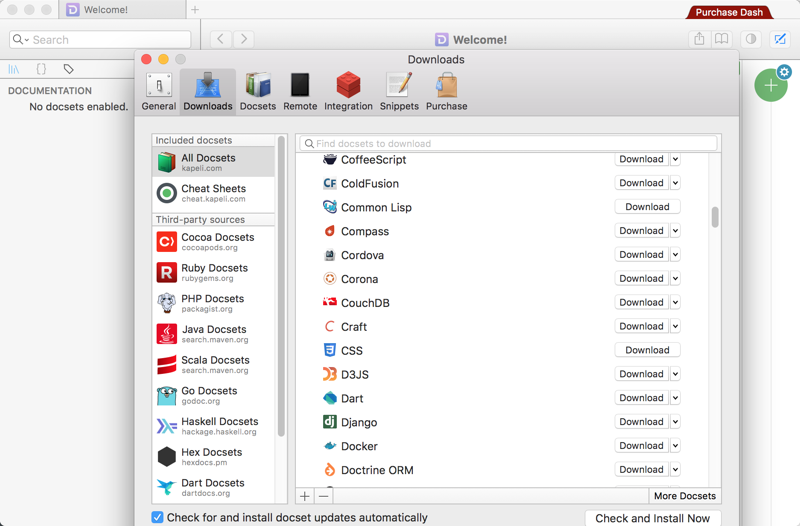Open the Purchase preferences tab
The height and width of the screenshot is (526, 800).
[x=446, y=92]
